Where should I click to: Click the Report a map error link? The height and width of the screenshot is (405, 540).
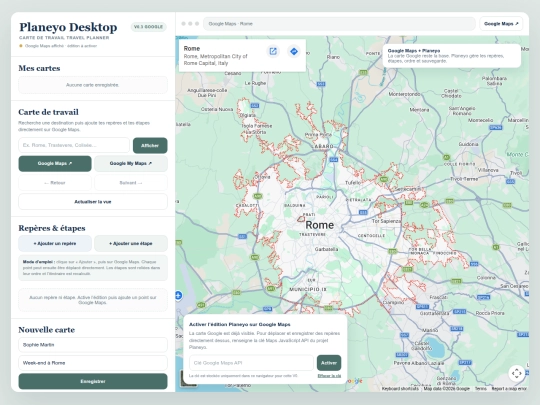coord(509,388)
